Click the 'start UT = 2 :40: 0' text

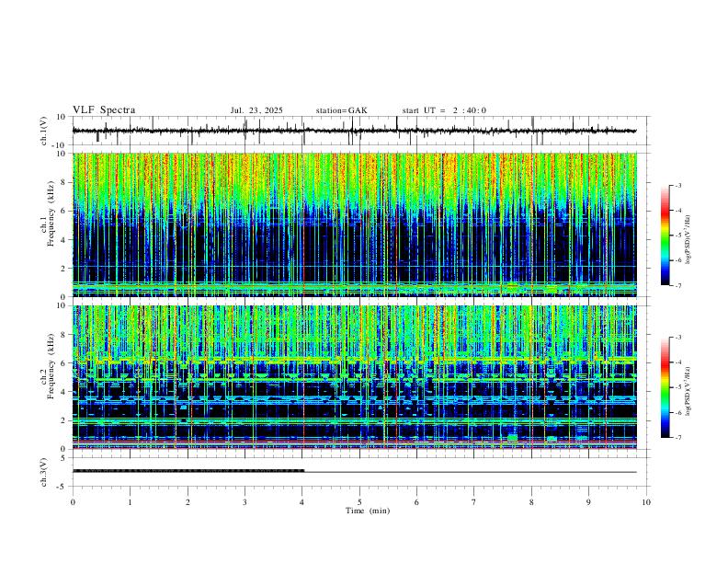[444, 110]
